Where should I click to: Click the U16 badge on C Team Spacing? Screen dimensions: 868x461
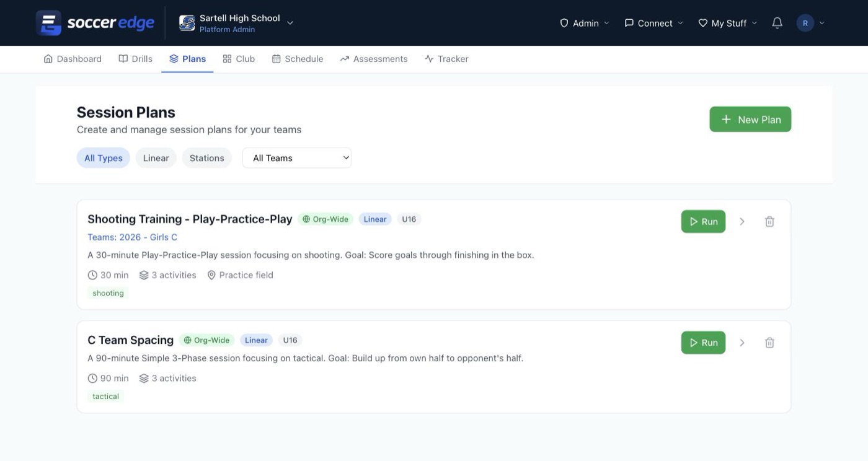(290, 340)
